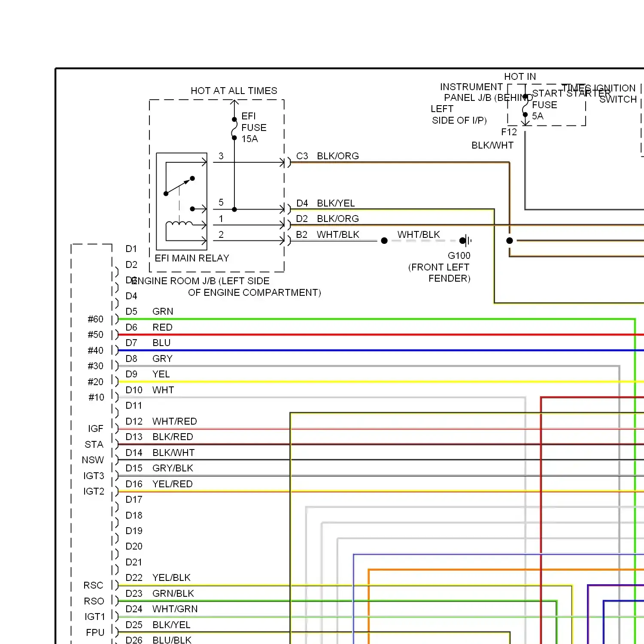
Task: Click the GRY/BLK wire label
Action: pos(173,468)
